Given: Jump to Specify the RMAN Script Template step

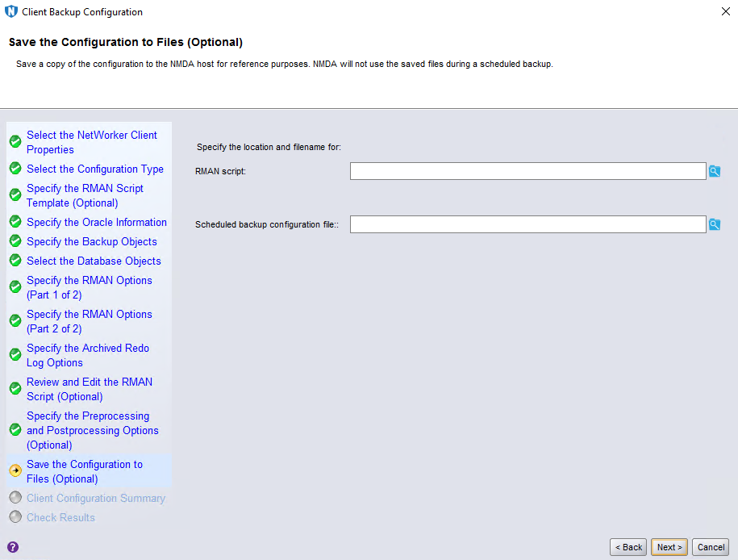Looking at the screenshot, I should [x=85, y=196].
